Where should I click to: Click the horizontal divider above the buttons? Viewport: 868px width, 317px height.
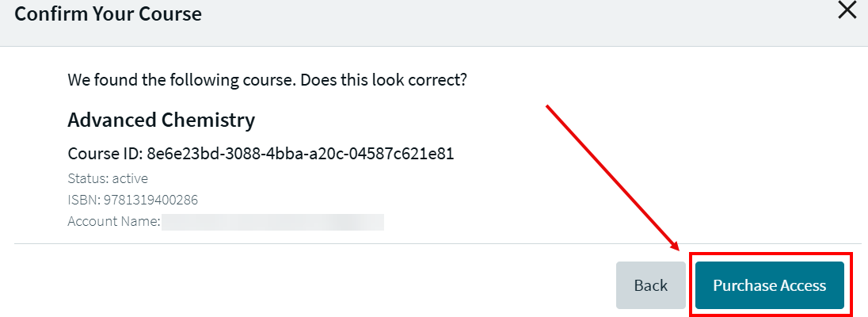tap(317, 243)
